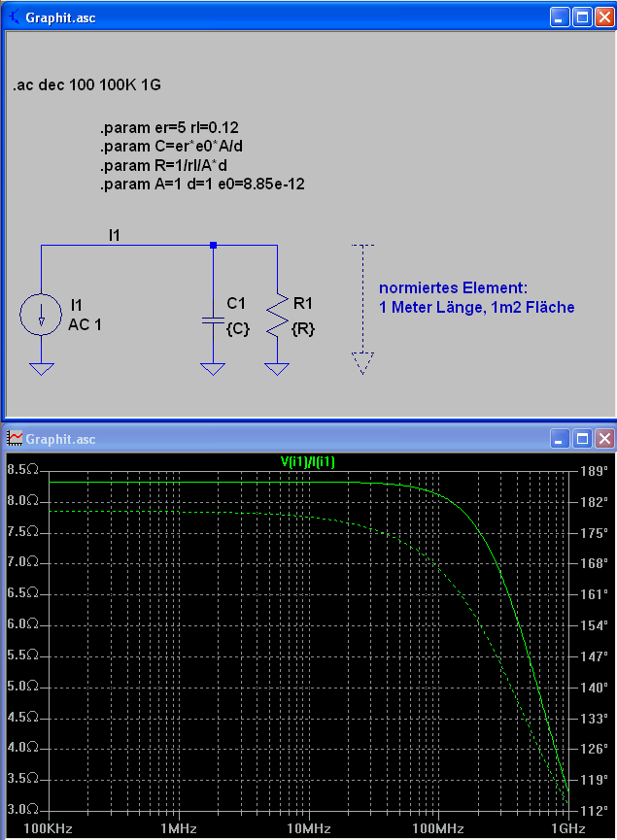Click the {R} resistor value
617x840 pixels.
[x=303, y=328]
